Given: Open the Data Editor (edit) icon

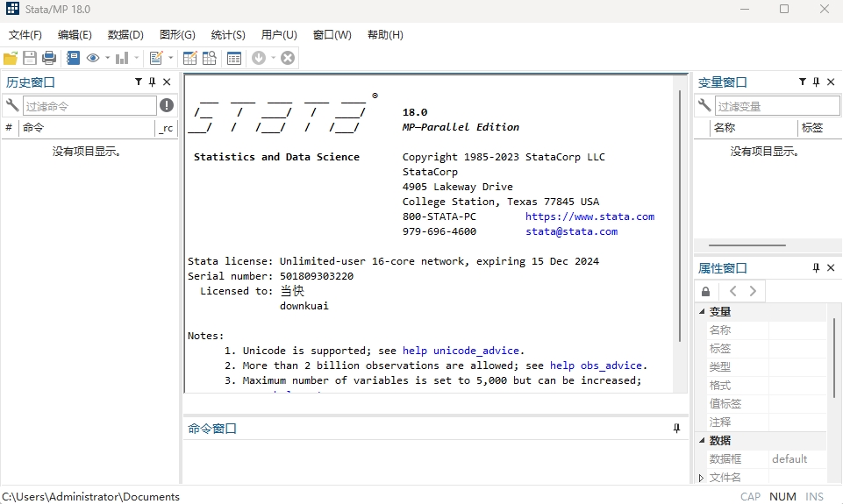Looking at the screenshot, I should pyautogui.click(x=189, y=58).
